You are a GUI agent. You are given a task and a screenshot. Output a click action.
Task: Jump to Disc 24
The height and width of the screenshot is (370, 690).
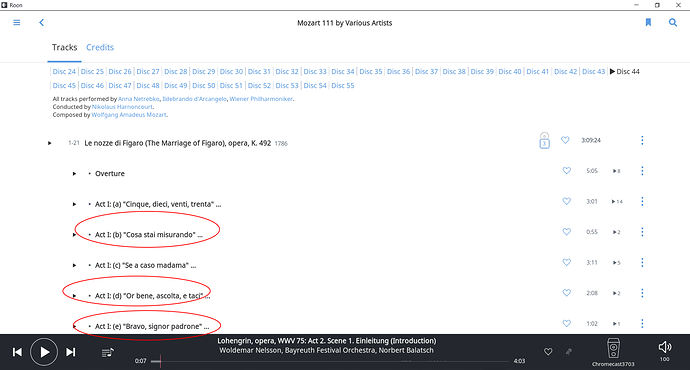(x=64, y=71)
